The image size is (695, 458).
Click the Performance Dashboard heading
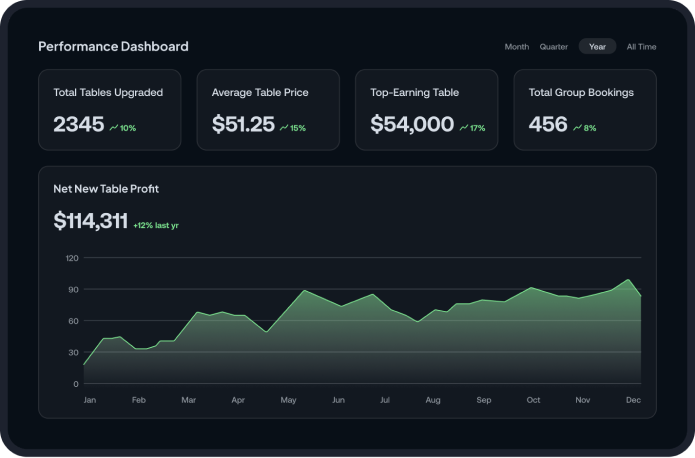[x=113, y=47]
